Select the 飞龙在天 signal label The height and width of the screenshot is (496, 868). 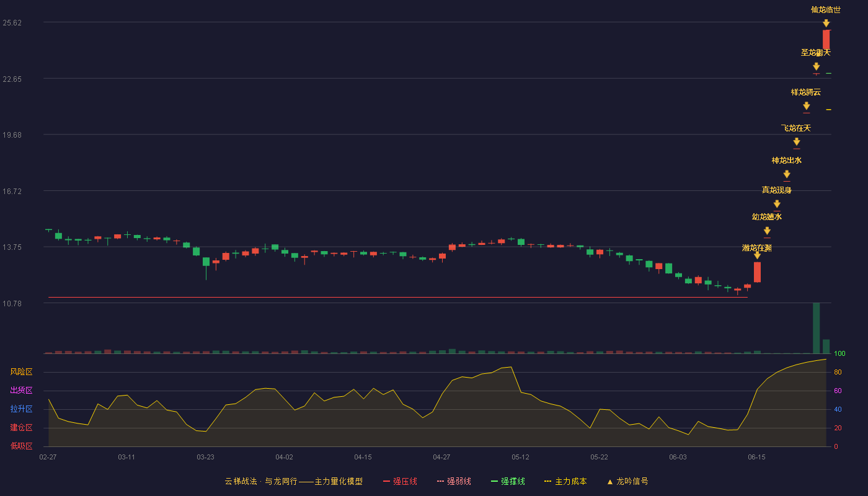pos(796,128)
